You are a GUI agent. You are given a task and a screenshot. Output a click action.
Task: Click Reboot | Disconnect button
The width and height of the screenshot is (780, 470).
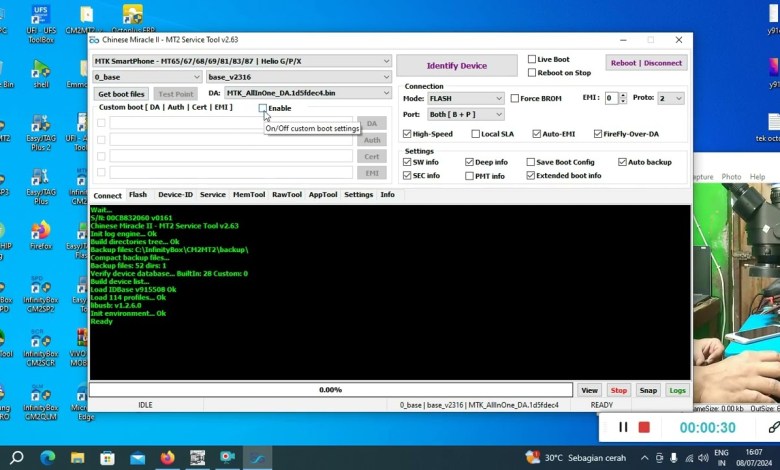tap(646, 63)
